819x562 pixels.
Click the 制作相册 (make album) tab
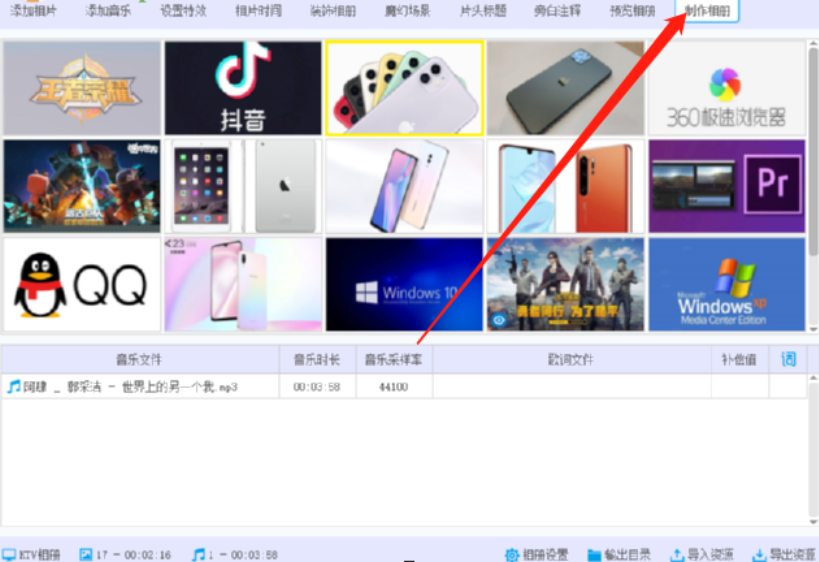click(x=707, y=10)
